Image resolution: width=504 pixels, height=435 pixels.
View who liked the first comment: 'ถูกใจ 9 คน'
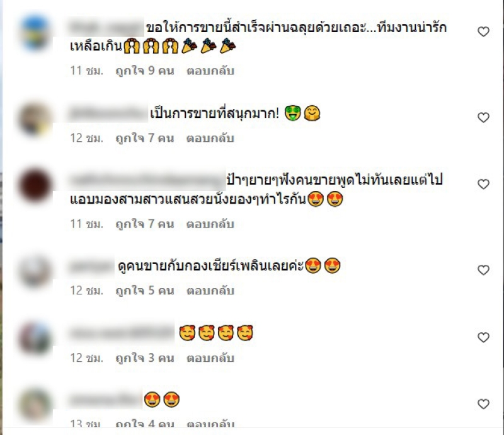pyautogui.click(x=145, y=71)
